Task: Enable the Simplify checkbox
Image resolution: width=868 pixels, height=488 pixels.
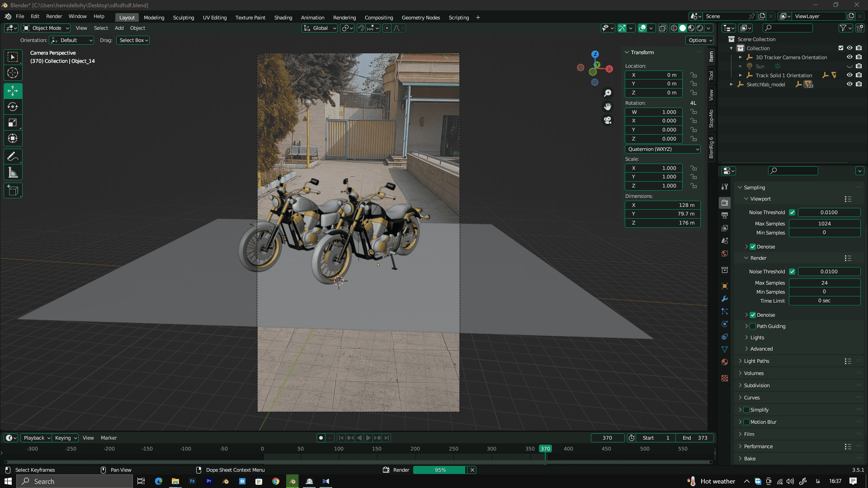Action: [746, 410]
